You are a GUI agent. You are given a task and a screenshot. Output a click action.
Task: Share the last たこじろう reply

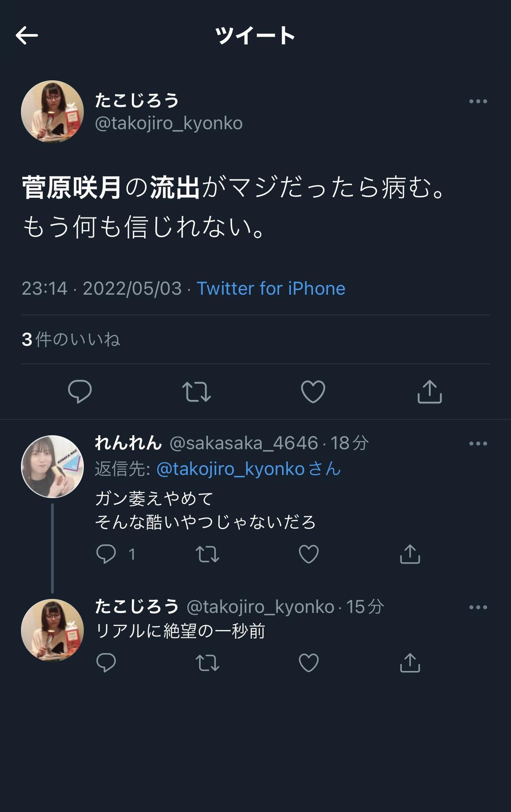pos(410,663)
